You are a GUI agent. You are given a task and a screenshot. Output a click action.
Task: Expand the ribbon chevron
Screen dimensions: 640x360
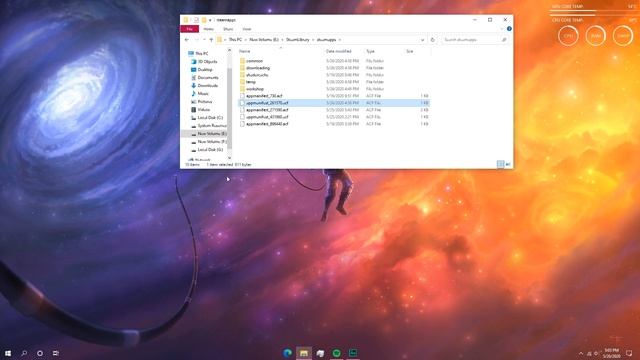coord(502,29)
